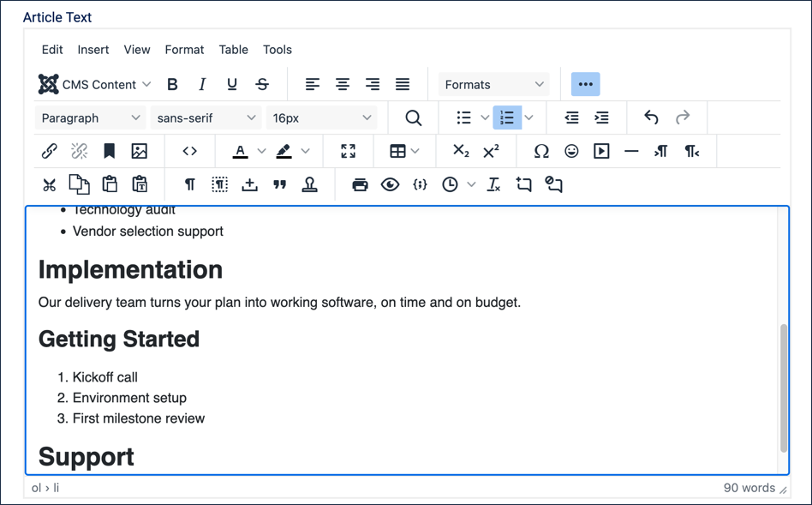The width and height of the screenshot is (812, 505).
Task: Print the article content
Action: tap(360, 184)
